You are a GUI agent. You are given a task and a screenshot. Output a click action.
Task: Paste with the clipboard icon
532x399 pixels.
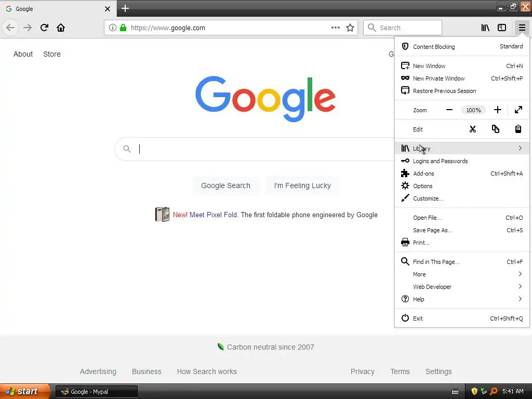(x=518, y=129)
